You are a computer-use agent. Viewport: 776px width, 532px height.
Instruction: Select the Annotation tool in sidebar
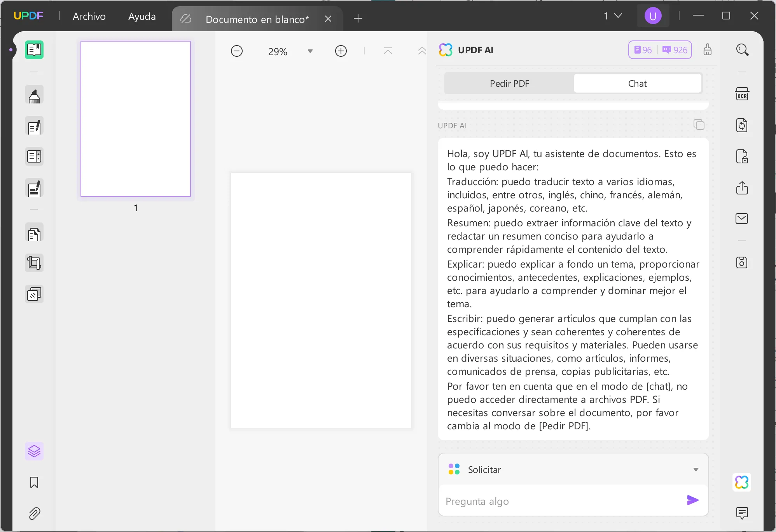33,96
